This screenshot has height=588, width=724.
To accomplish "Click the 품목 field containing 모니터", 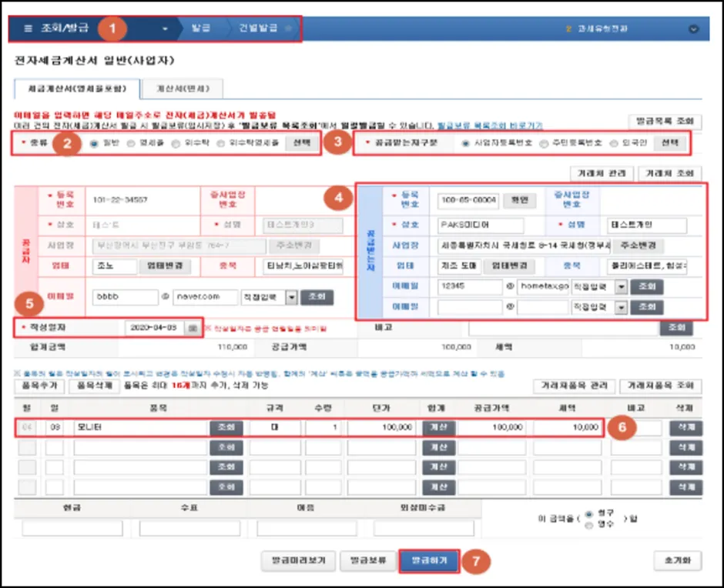I will [x=141, y=428].
